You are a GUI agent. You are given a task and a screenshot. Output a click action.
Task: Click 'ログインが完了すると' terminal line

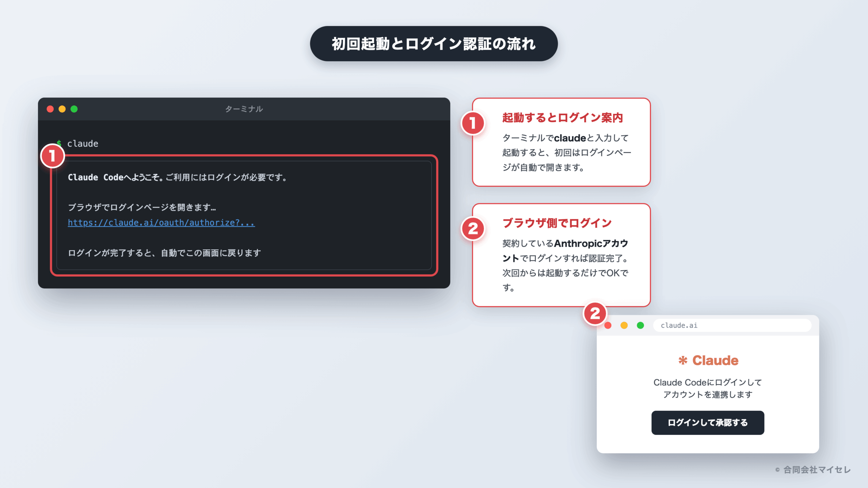click(164, 253)
